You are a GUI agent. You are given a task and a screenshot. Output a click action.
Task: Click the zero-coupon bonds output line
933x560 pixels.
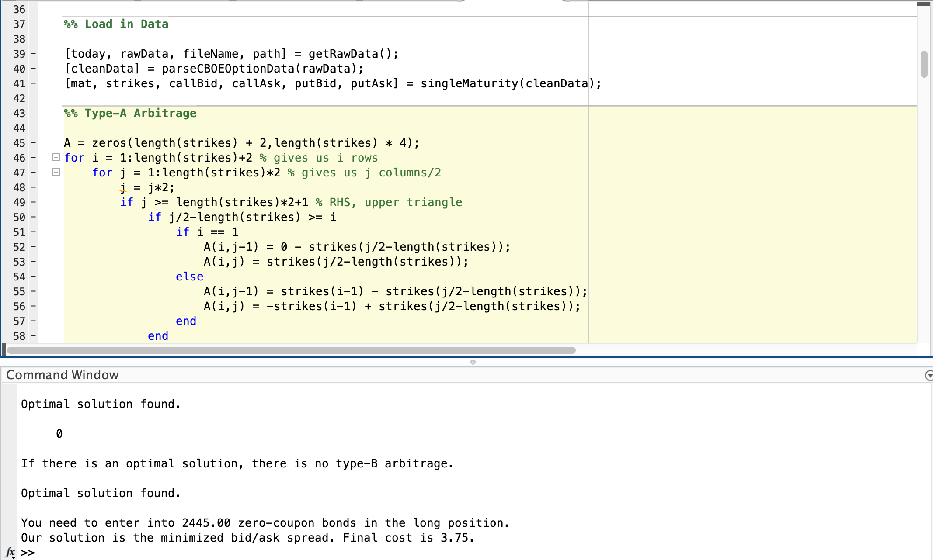265,523
